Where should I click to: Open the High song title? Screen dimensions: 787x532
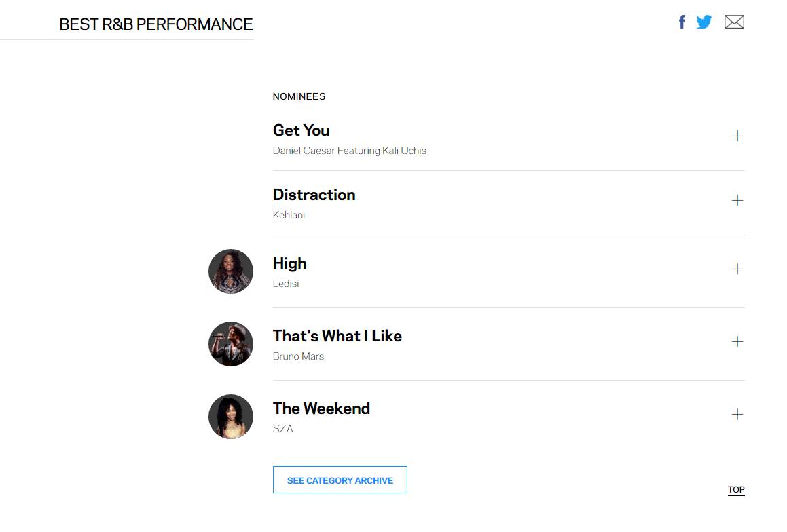pos(289,263)
